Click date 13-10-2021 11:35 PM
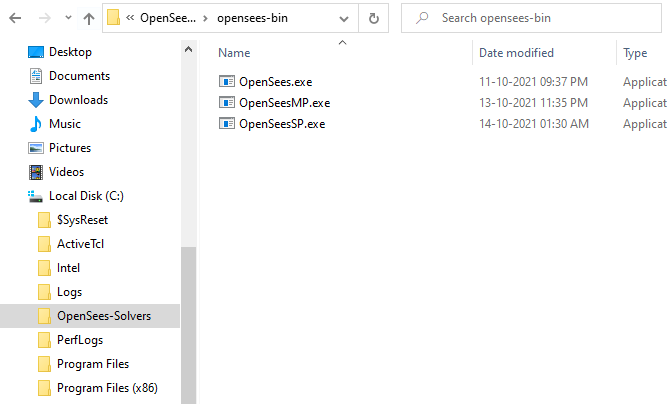Screen dimensions: 667x404 (x=533, y=103)
